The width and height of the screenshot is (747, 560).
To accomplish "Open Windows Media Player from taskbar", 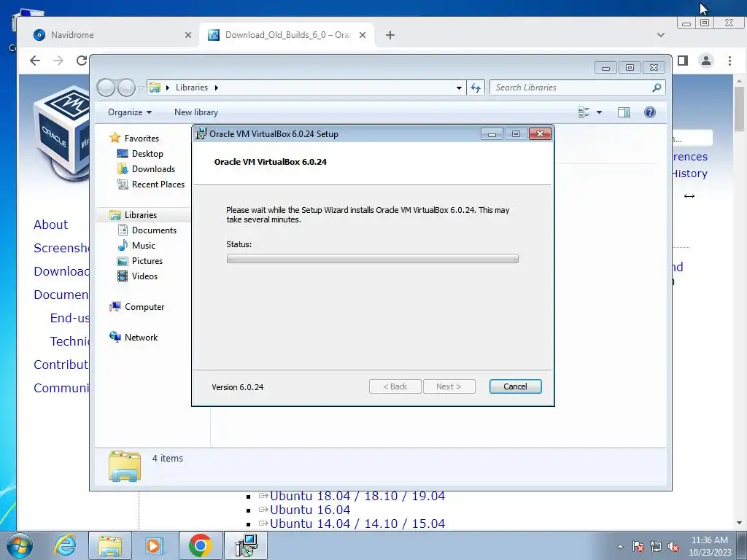I will (x=154, y=545).
